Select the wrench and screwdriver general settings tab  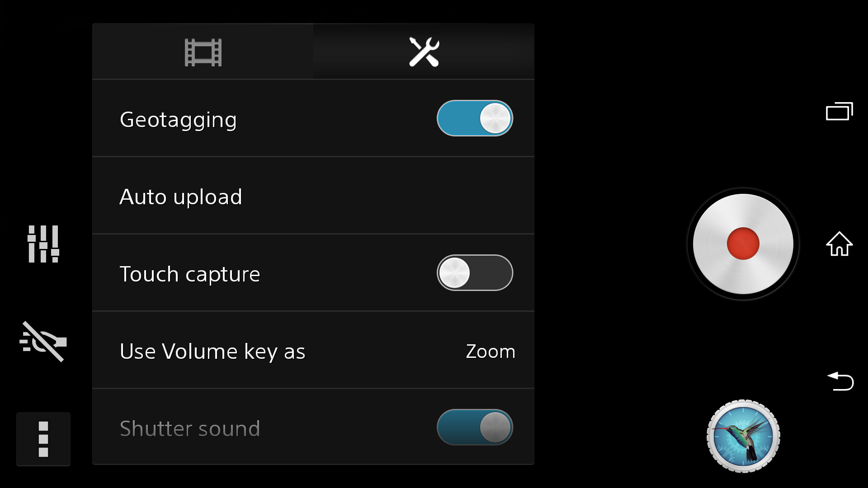click(x=424, y=52)
